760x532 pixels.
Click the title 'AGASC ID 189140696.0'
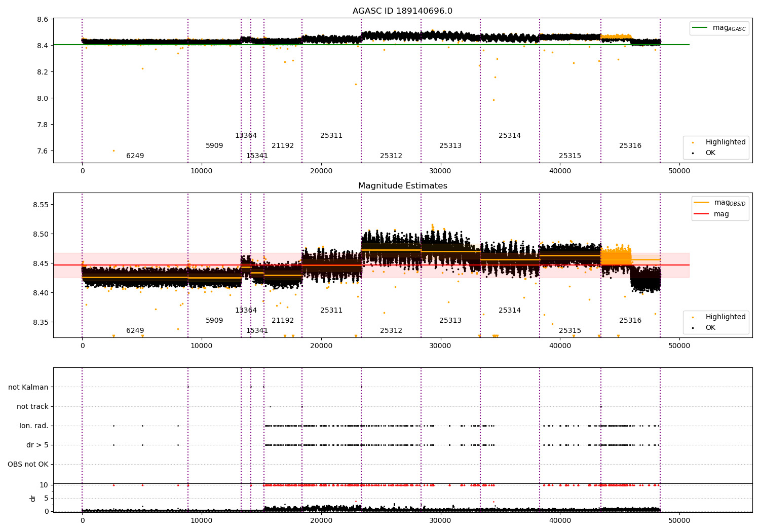tap(402, 11)
